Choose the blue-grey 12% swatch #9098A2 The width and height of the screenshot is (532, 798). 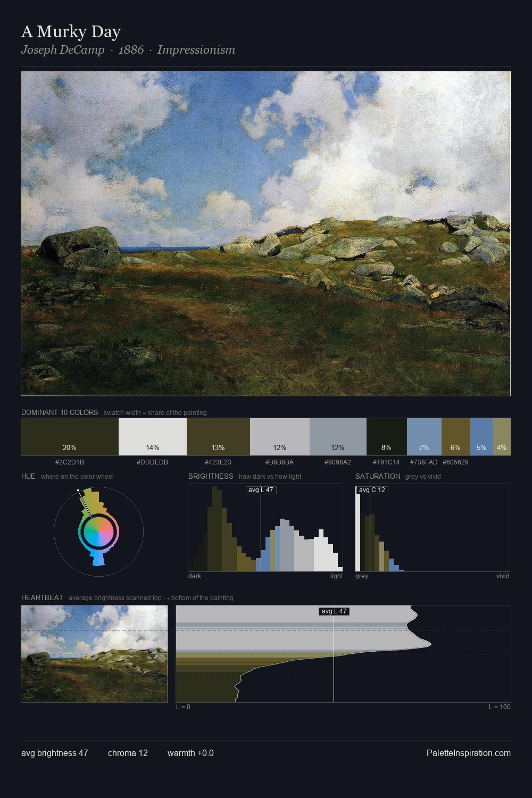[x=338, y=437]
